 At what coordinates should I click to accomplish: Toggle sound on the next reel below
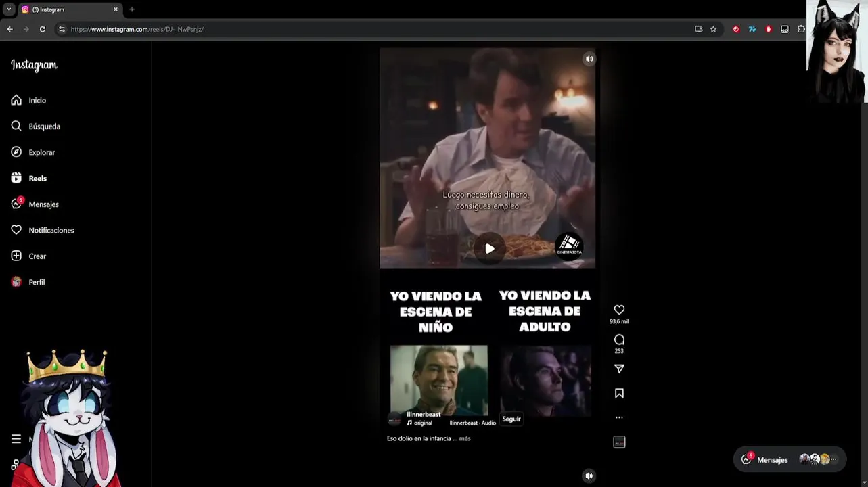point(589,476)
